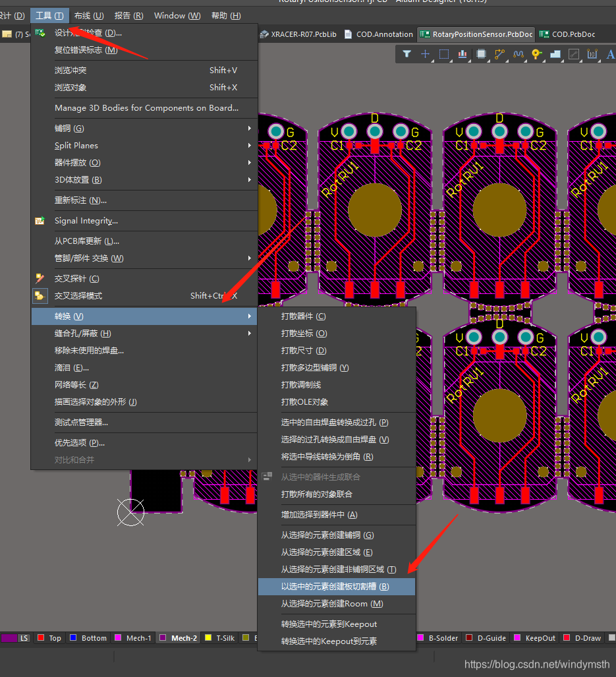Choose 转换选中的元素到Keepout
The width and height of the screenshot is (616, 677).
[337, 624]
